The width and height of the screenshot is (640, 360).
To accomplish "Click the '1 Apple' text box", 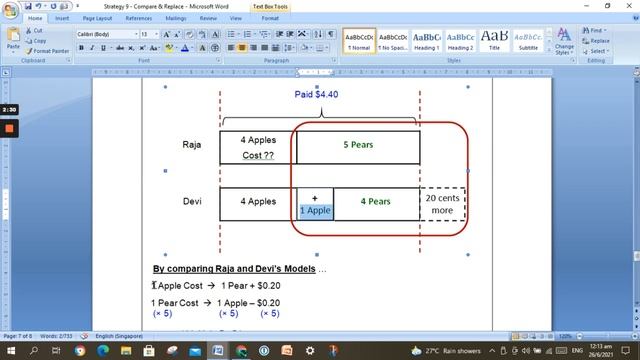I will coord(315,211).
